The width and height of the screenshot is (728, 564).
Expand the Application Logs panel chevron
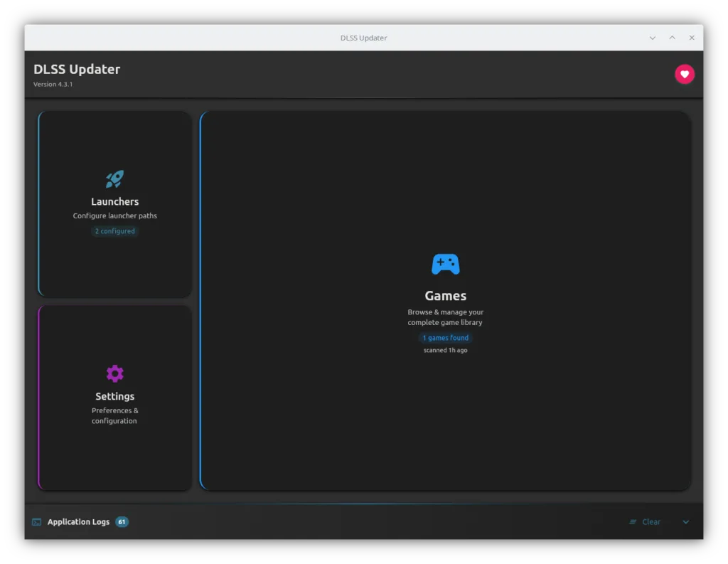coord(686,522)
